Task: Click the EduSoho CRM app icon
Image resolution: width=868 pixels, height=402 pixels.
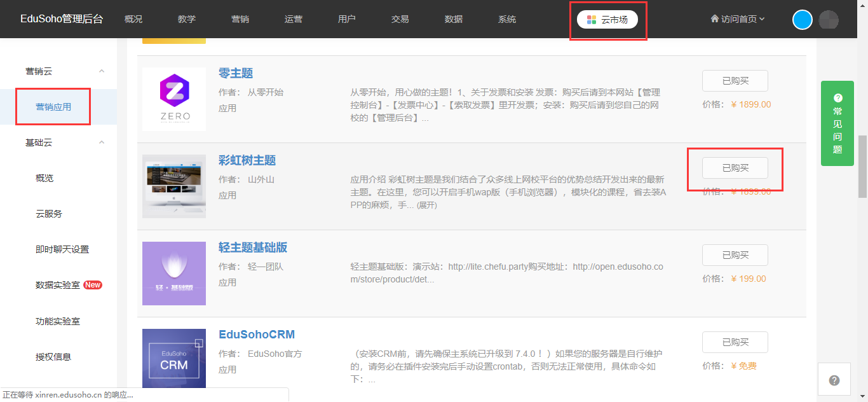Action: tap(174, 358)
